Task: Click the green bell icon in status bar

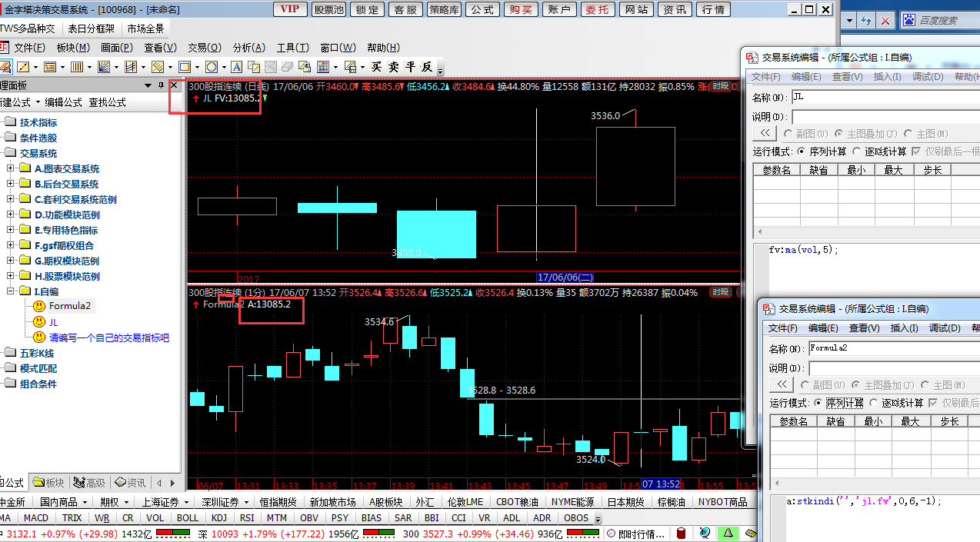Action: click(x=727, y=533)
